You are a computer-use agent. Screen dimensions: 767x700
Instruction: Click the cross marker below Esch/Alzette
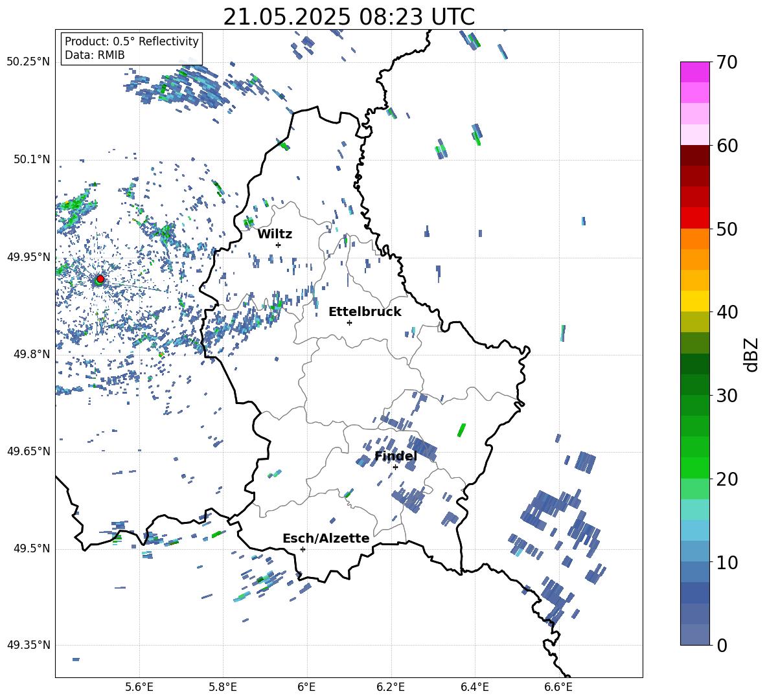point(303,549)
